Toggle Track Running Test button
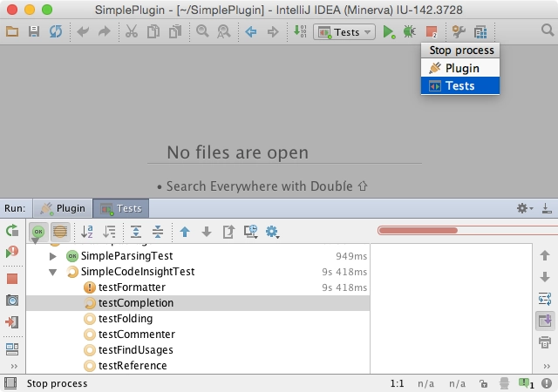This screenshot has height=392, width=558. (60, 232)
